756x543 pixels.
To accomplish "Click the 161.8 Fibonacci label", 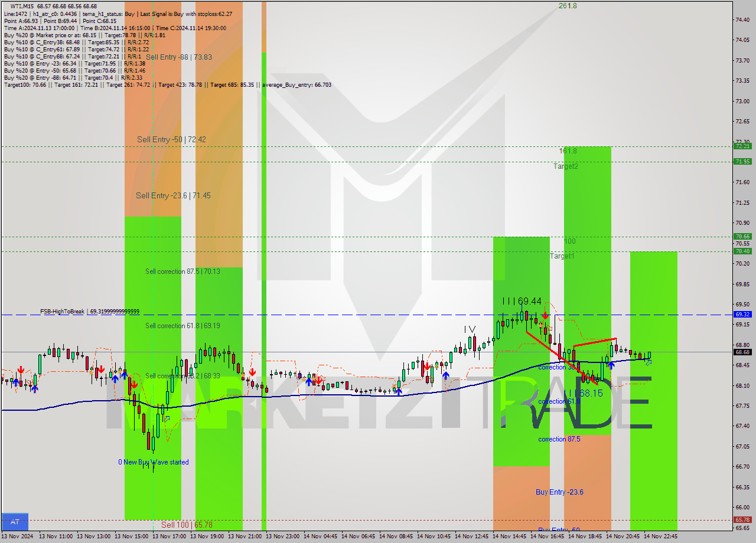I will (x=568, y=151).
